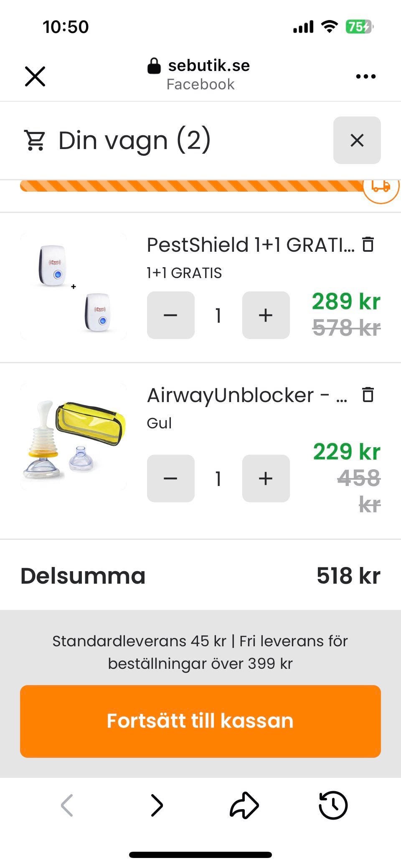Decrease AirwayUnblocker quantity

[170, 478]
